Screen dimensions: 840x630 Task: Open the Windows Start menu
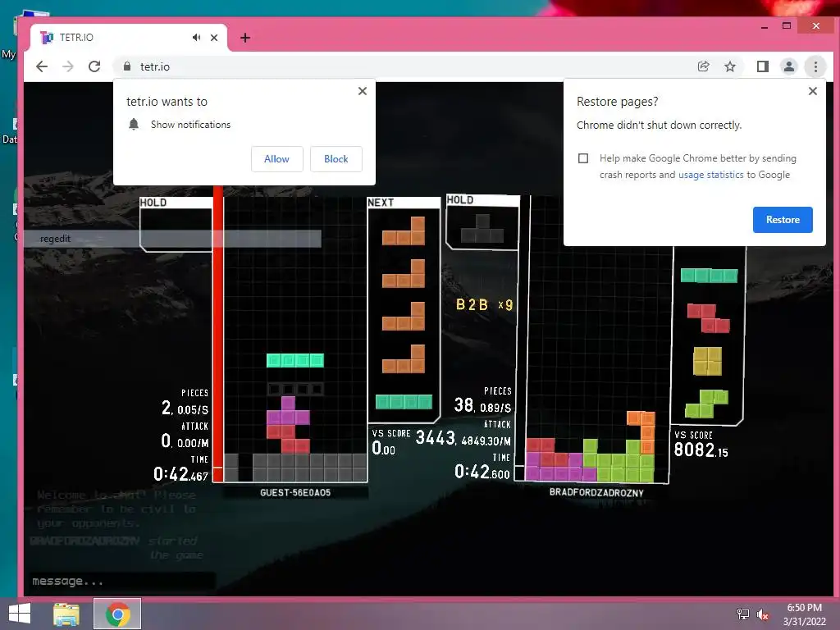20,614
